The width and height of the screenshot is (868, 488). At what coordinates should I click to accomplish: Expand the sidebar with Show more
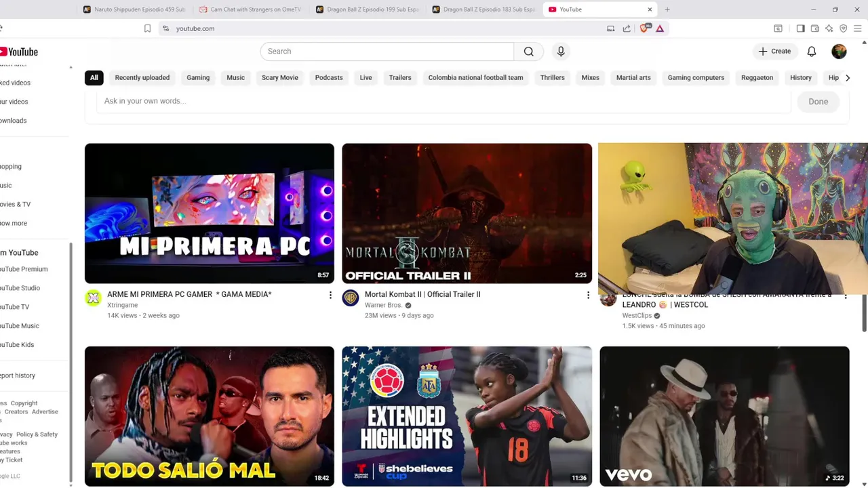pyautogui.click(x=14, y=223)
